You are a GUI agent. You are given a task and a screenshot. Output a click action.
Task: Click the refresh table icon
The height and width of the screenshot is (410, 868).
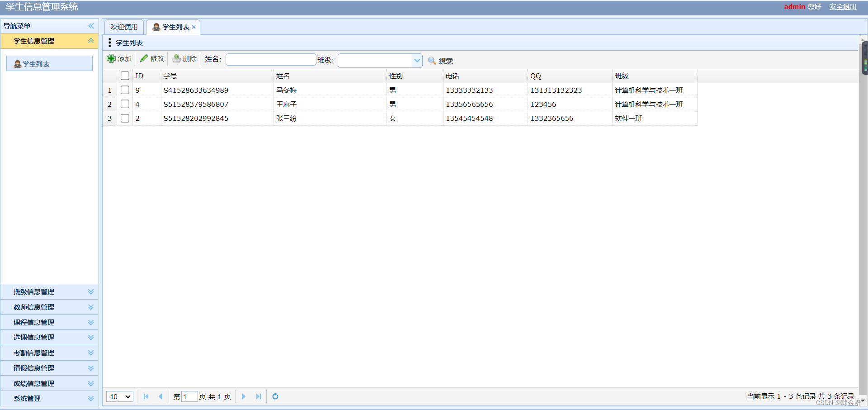coord(275,396)
